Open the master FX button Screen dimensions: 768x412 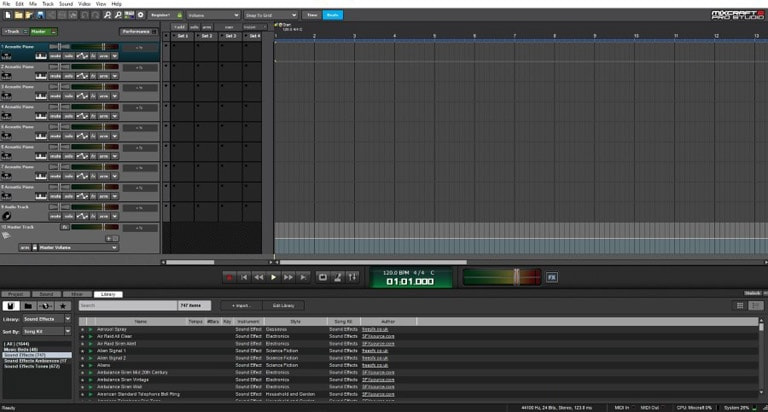coord(551,277)
